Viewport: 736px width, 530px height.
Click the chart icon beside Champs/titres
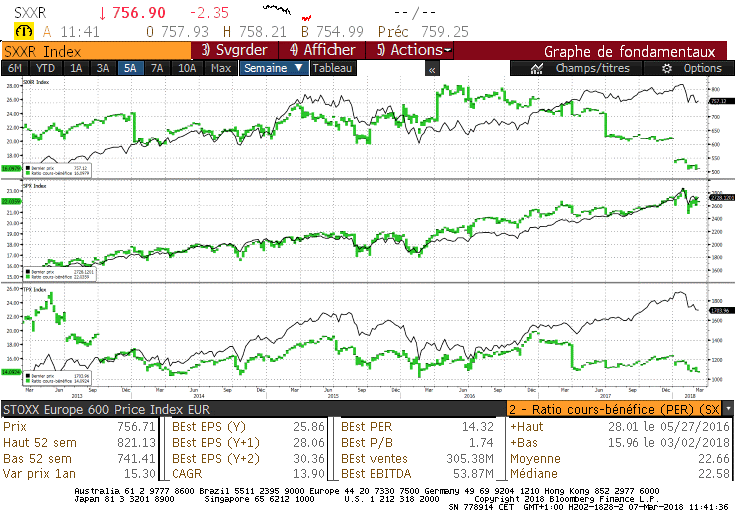click(537, 69)
